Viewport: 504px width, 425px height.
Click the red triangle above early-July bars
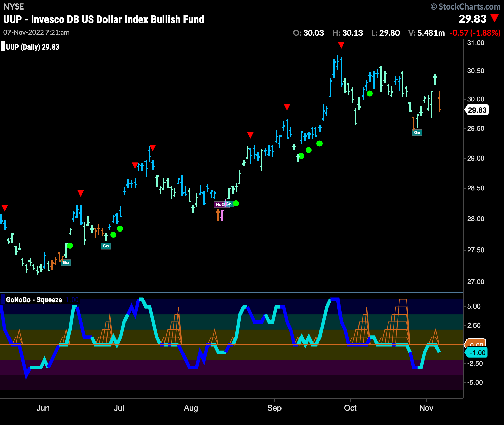click(x=135, y=165)
